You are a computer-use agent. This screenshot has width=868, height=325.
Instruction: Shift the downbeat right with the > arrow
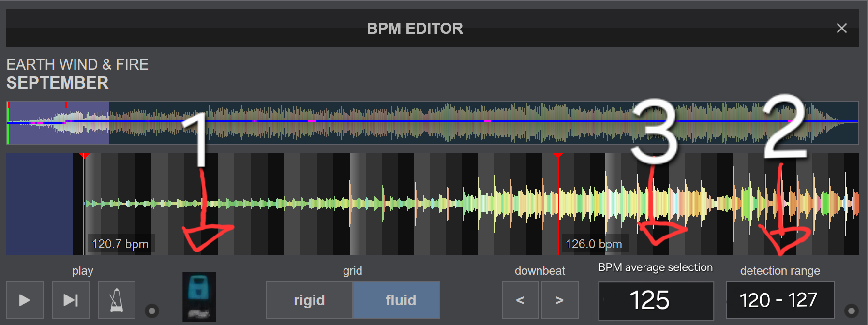pos(560,300)
